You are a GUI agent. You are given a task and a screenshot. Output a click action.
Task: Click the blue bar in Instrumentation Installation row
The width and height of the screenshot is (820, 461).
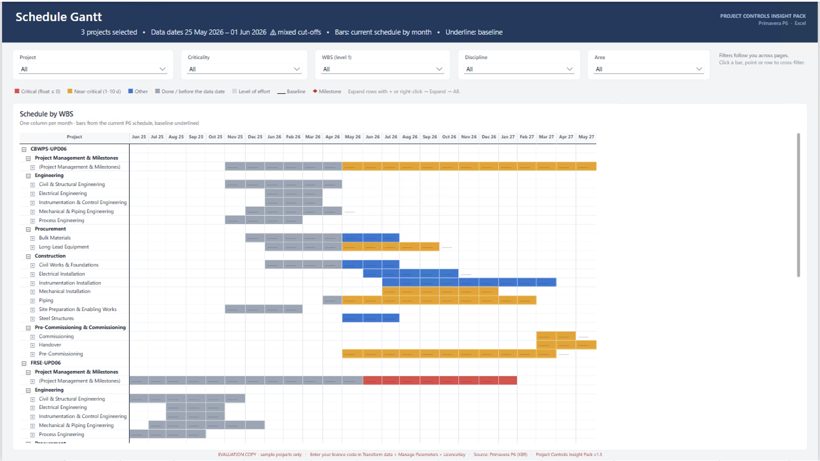pyautogui.click(x=469, y=282)
